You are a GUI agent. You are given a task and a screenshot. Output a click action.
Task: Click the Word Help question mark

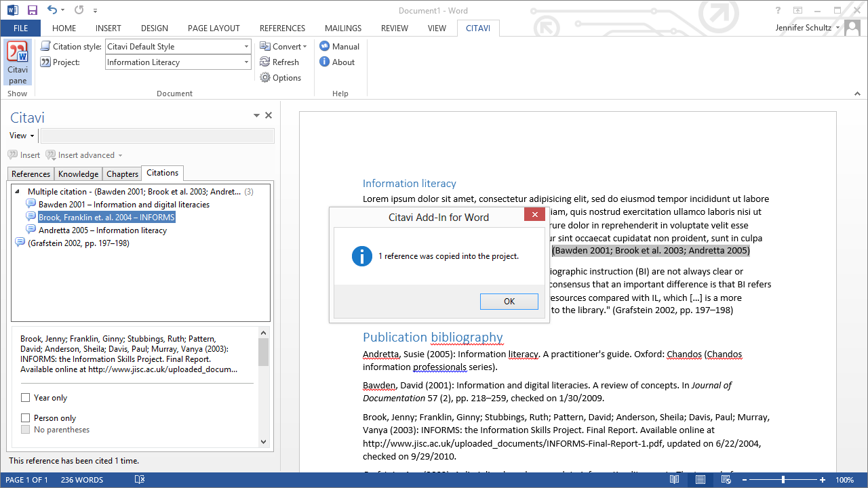coord(778,10)
